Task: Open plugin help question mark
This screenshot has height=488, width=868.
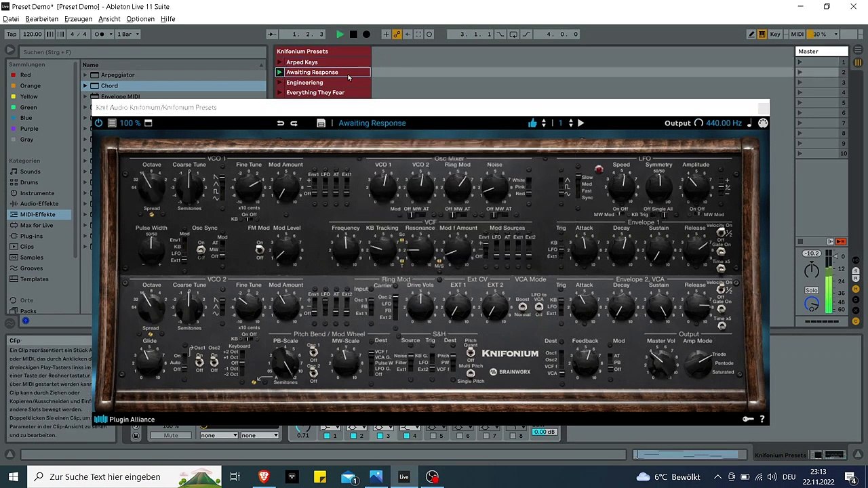Action: coord(762,419)
